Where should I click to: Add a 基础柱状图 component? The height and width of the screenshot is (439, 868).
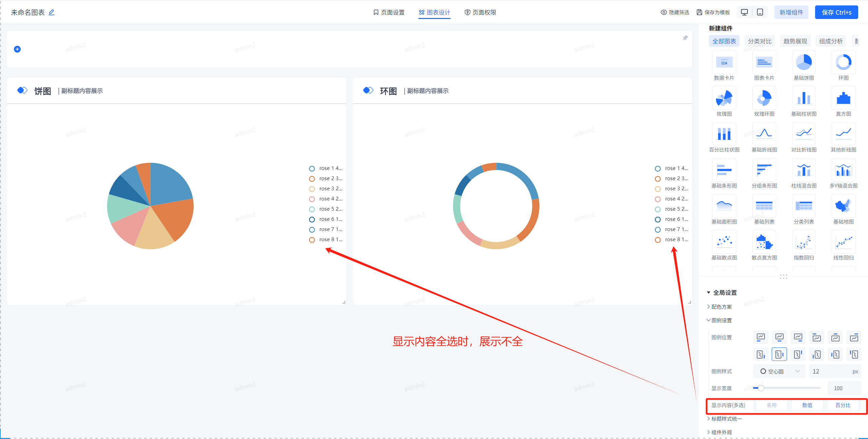point(804,99)
